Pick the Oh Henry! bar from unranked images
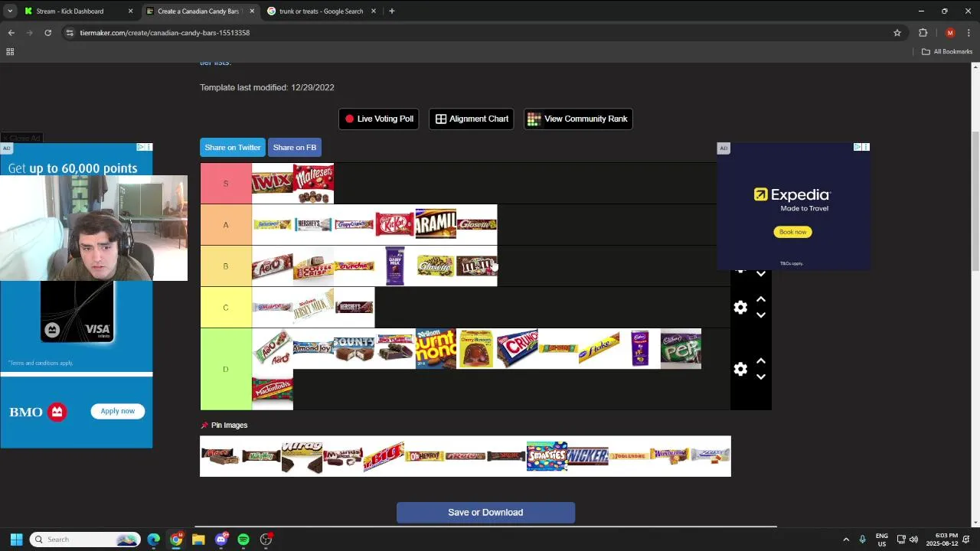 click(425, 457)
